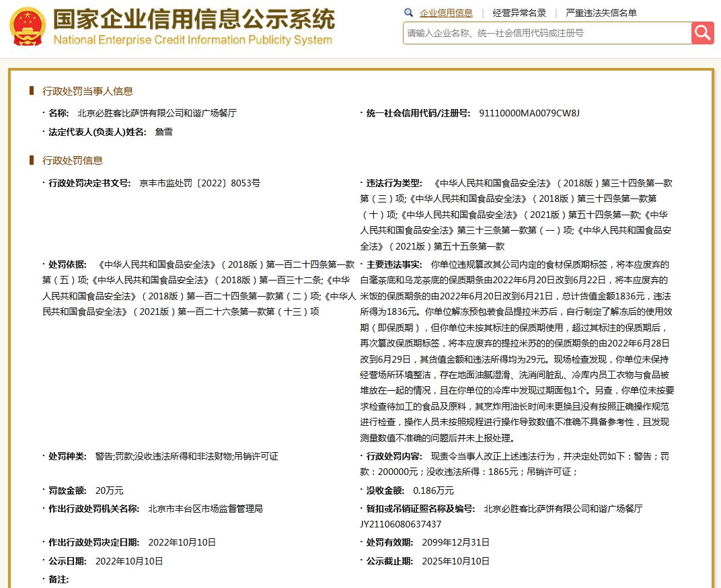
Task: Select the company name 北京必胜客比萨饼有限公司和谐广场餐厅
Action: tap(157, 113)
